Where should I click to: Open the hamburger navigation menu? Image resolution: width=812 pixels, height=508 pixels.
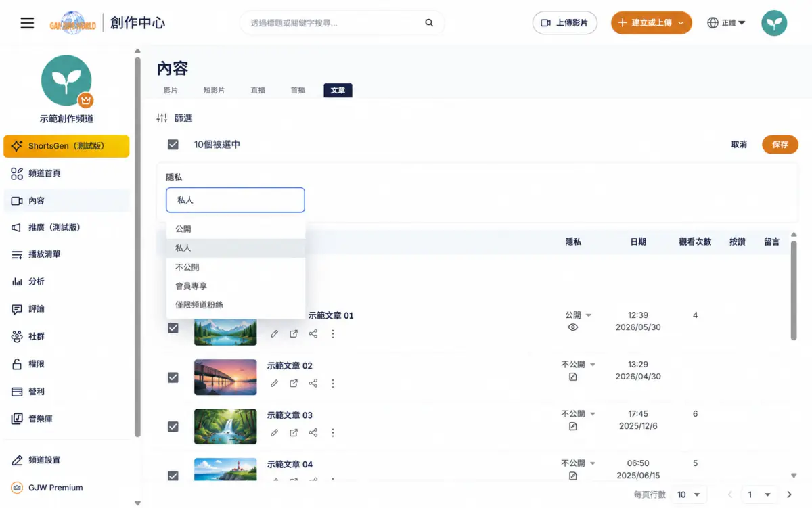(27, 23)
